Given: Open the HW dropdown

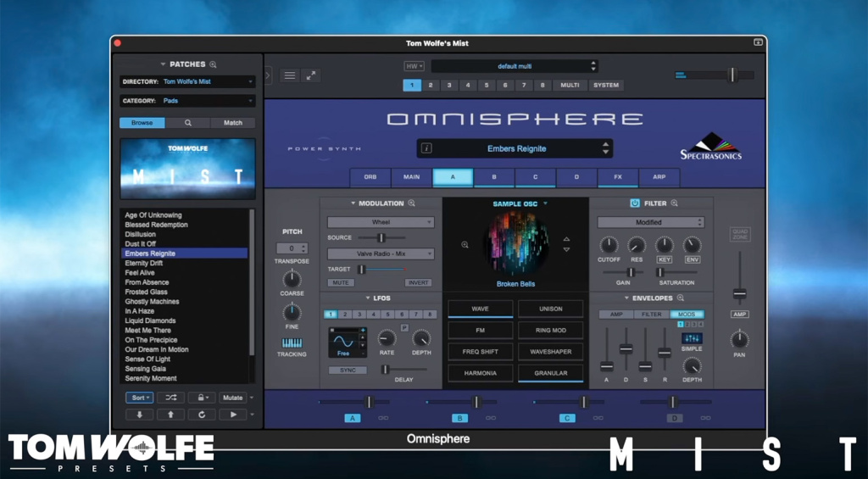Looking at the screenshot, I should (414, 66).
